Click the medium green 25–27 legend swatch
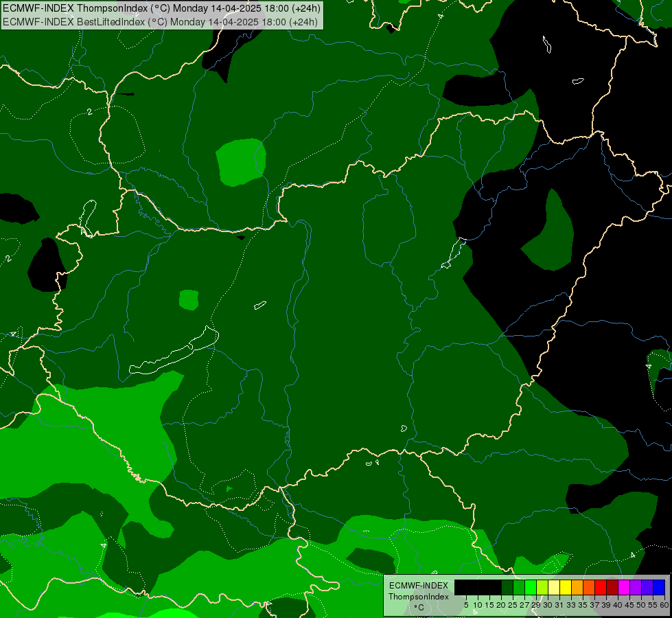 point(519,587)
